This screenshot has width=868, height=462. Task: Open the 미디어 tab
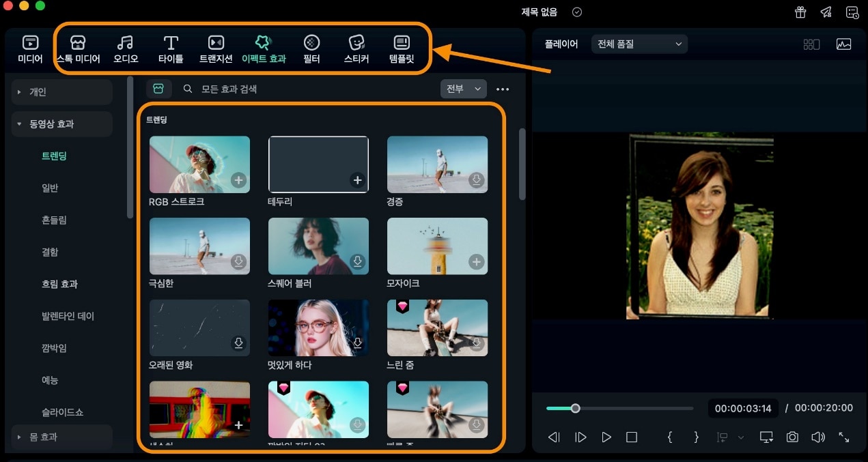30,50
